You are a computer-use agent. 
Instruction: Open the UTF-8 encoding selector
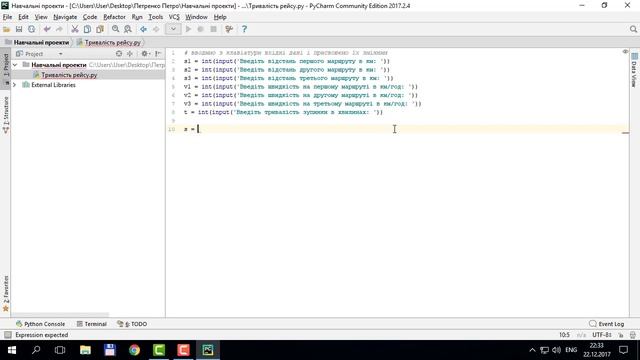click(x=602, y=335)
